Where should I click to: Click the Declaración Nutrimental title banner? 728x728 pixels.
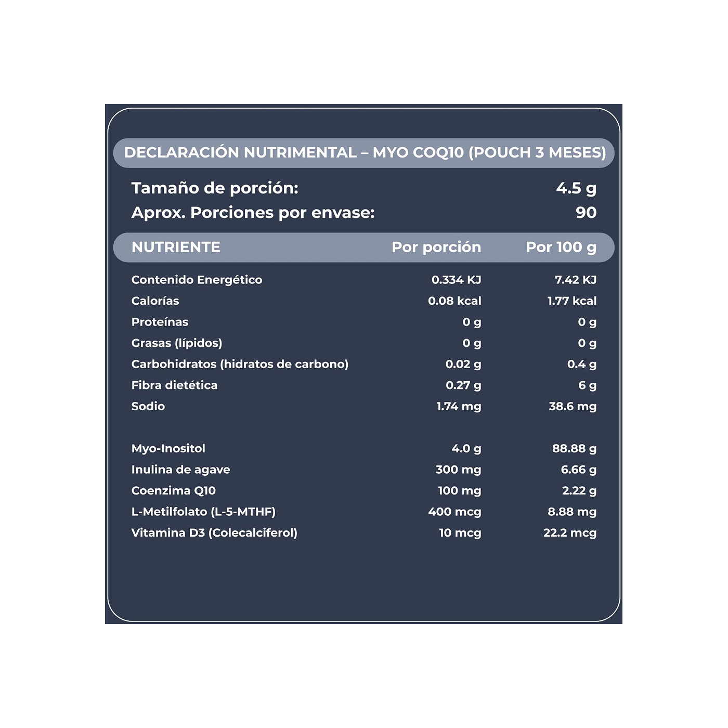coord(364,153)
